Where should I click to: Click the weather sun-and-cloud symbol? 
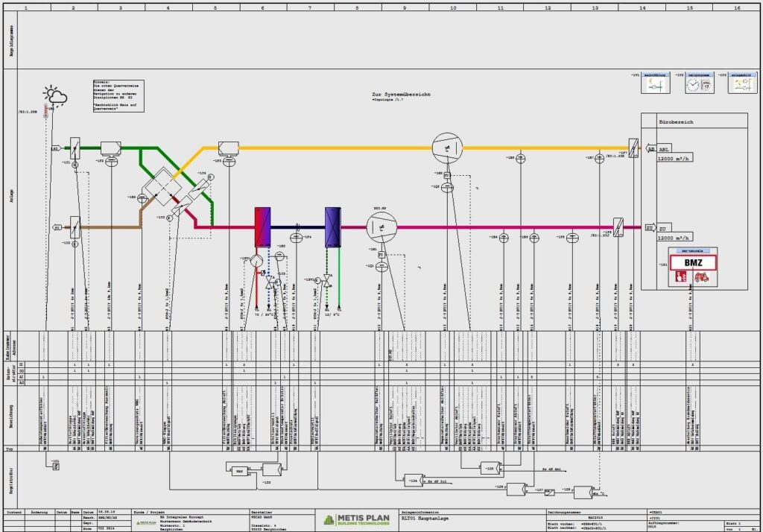[x=56, y=95]
